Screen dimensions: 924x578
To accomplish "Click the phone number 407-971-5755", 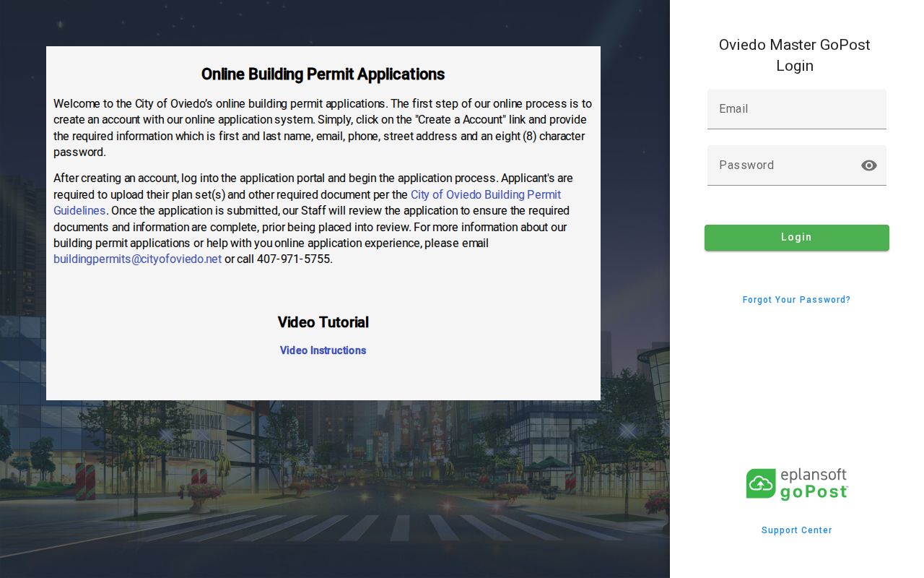I will 294,259.
